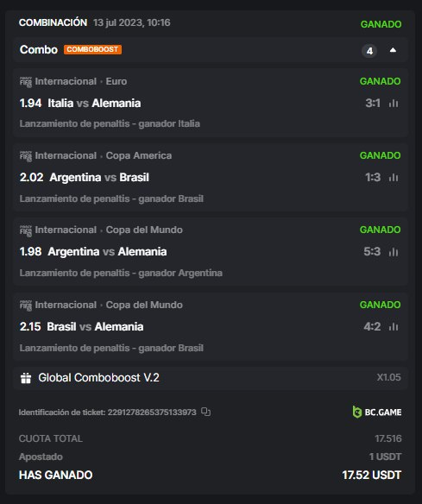Click the Combo header row

point(211,50)
